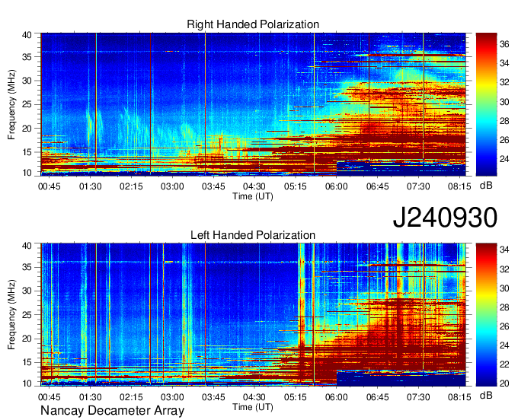The width and height of the screenshot is (518, 420).
Task: Click the 30 MHz tick on lower plot
Action: pos(27,291)
